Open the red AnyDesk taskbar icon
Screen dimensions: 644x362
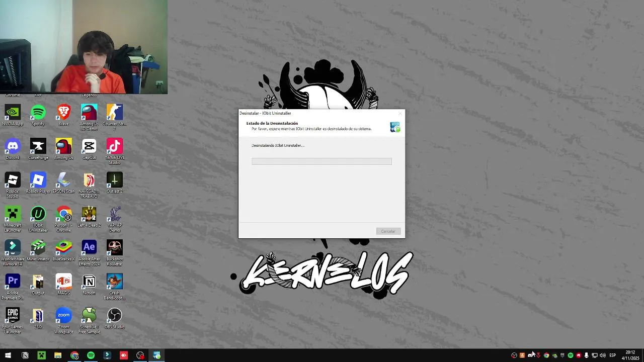point(124,355)
